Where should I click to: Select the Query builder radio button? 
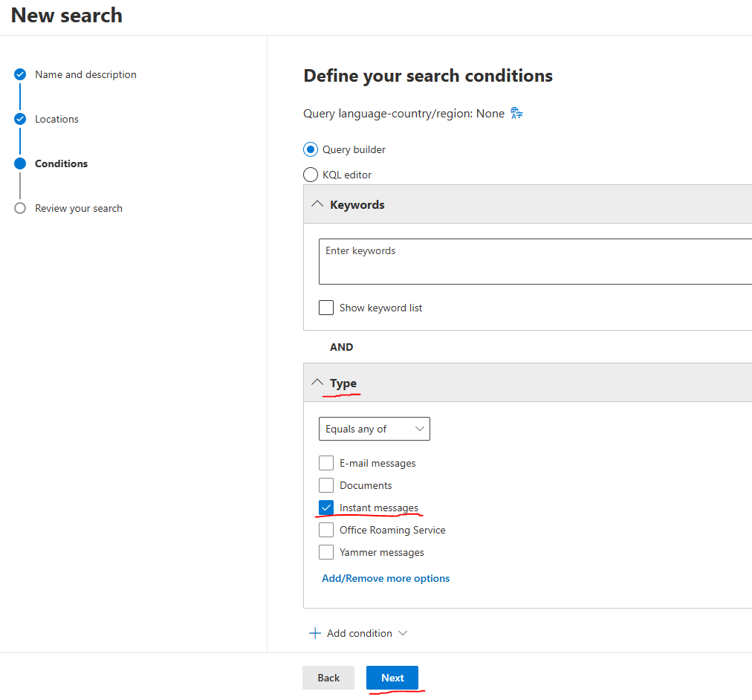311,149
